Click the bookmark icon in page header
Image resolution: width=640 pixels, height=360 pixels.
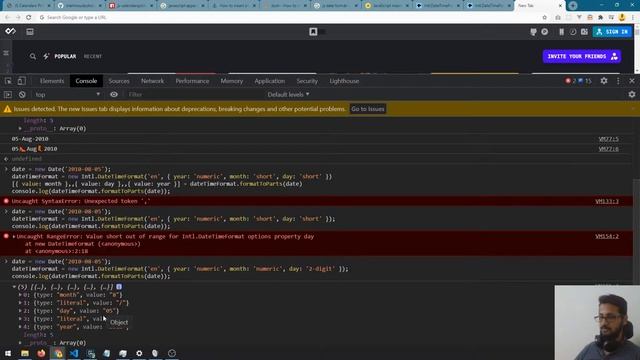[313, 31]
